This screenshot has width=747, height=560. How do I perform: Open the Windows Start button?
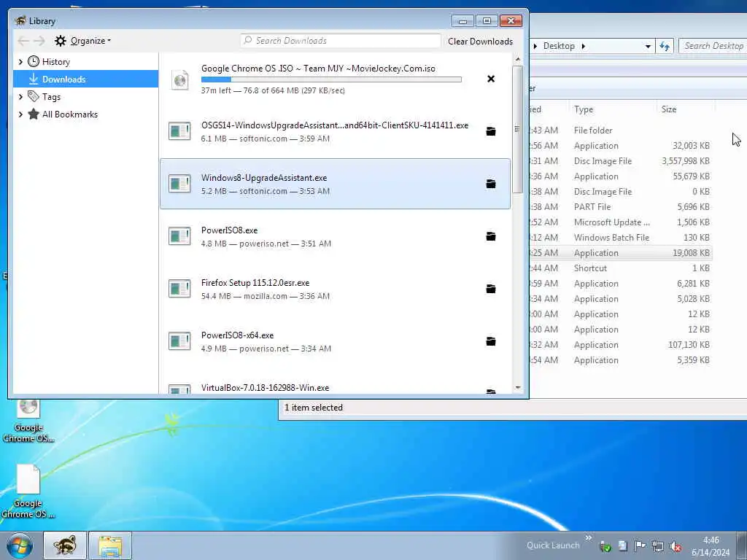point(20,545)
